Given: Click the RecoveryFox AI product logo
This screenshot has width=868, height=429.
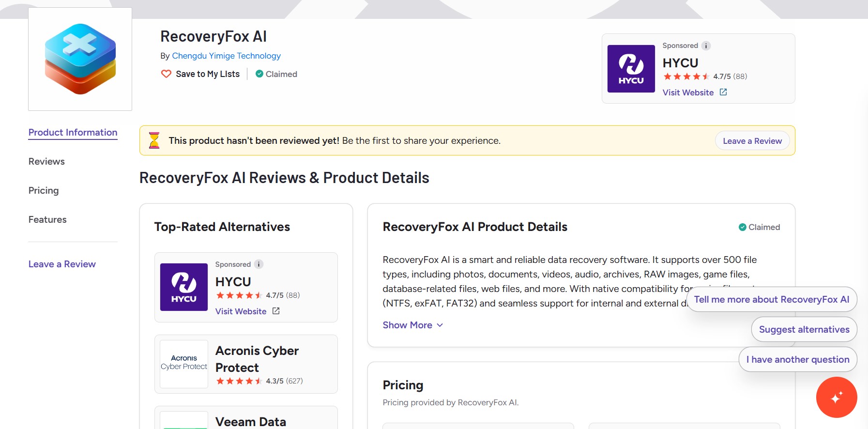Looking at the screenshot, I should pos(80,59).
